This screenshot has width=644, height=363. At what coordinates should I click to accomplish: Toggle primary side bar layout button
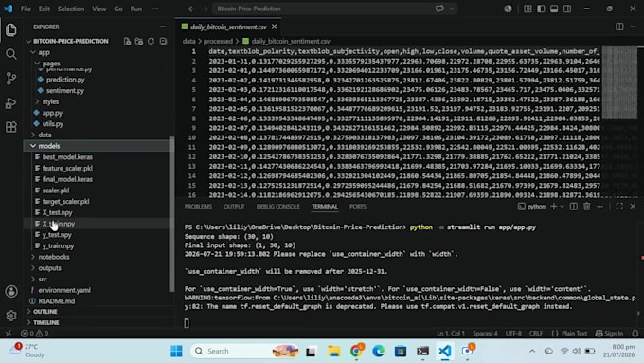[541, 9]
